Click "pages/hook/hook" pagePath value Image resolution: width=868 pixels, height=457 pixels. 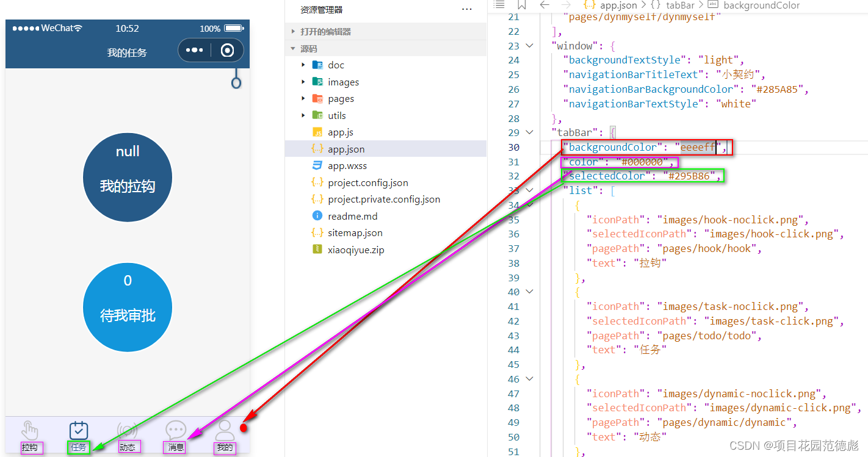pos(707,248)
